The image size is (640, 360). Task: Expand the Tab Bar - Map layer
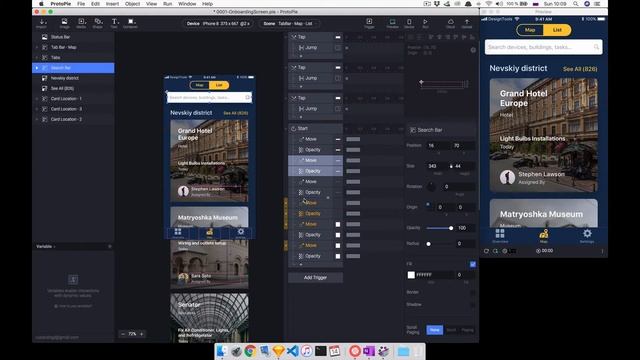37,47
